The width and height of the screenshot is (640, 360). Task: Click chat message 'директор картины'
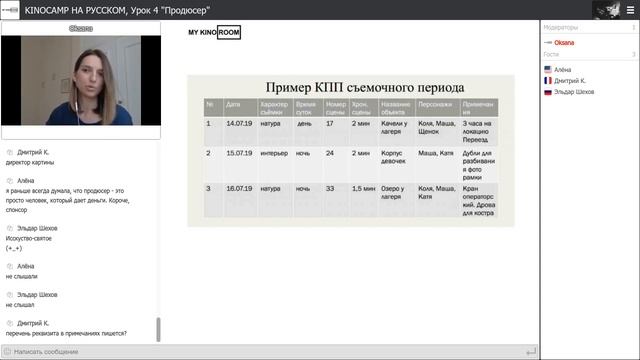30,162
